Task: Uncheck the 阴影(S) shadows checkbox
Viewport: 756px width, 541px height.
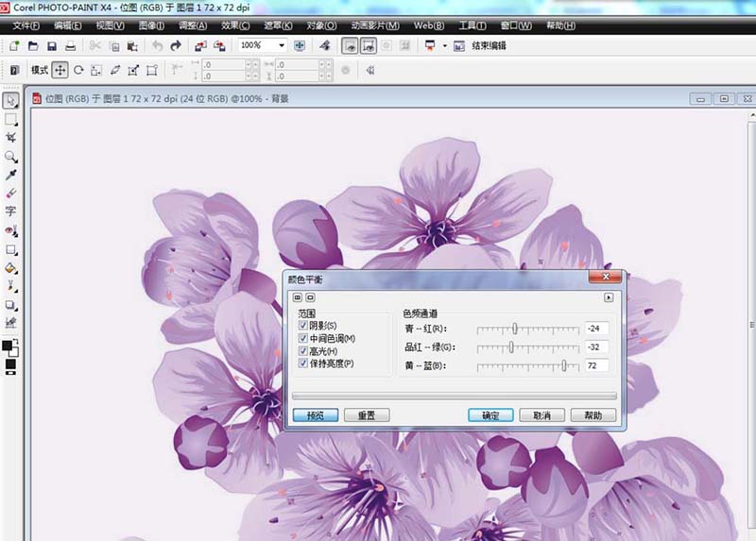Action: 303,326
